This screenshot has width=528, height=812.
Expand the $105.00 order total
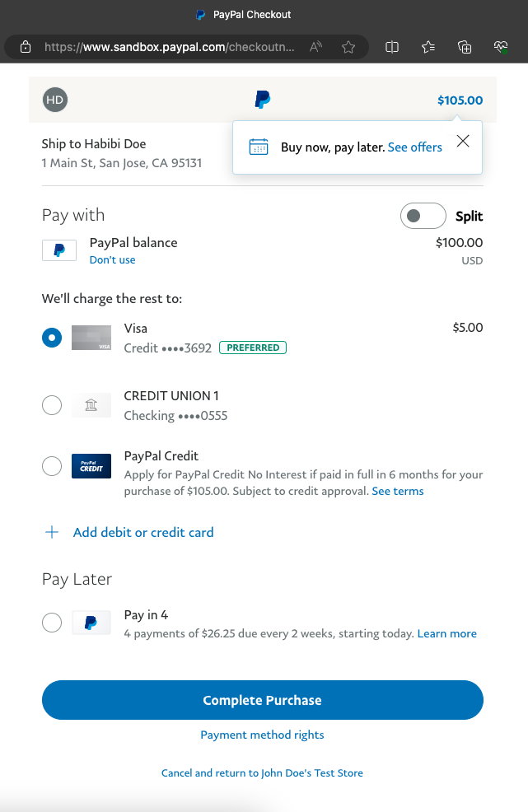click(x=460, y=100)
